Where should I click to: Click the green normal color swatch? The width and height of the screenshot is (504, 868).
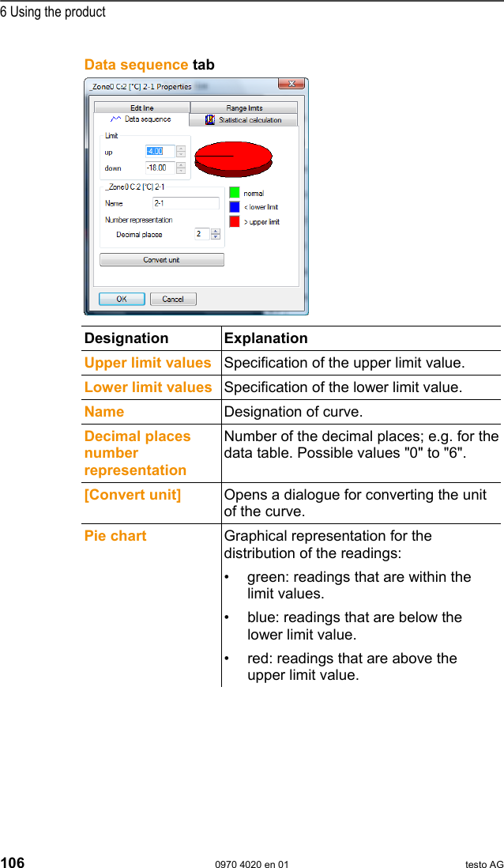point(234,193)
